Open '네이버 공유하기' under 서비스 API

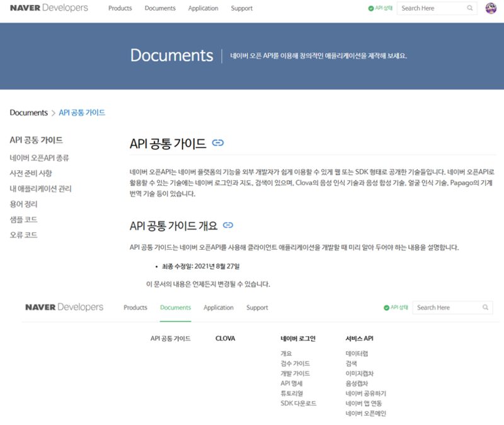(366, 393)
